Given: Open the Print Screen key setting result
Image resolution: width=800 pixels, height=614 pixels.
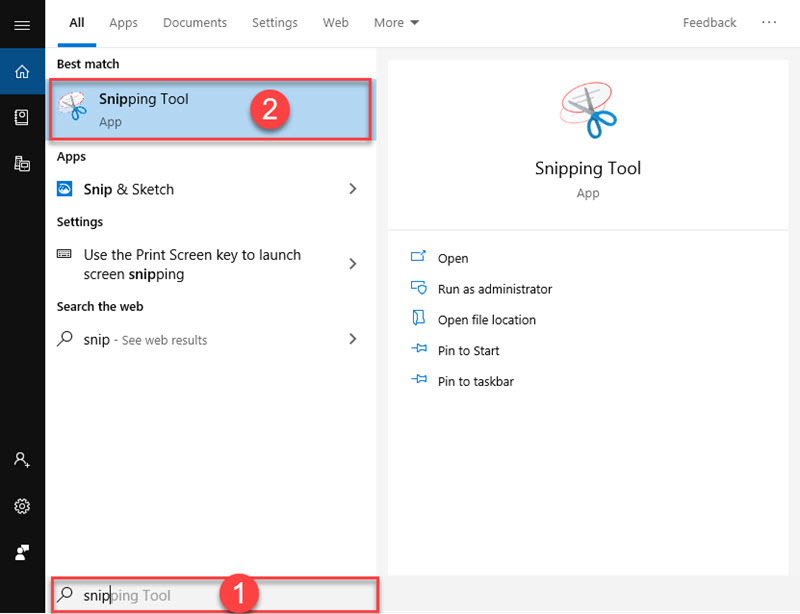Looking at the screenshot, I should click(210, 264).
